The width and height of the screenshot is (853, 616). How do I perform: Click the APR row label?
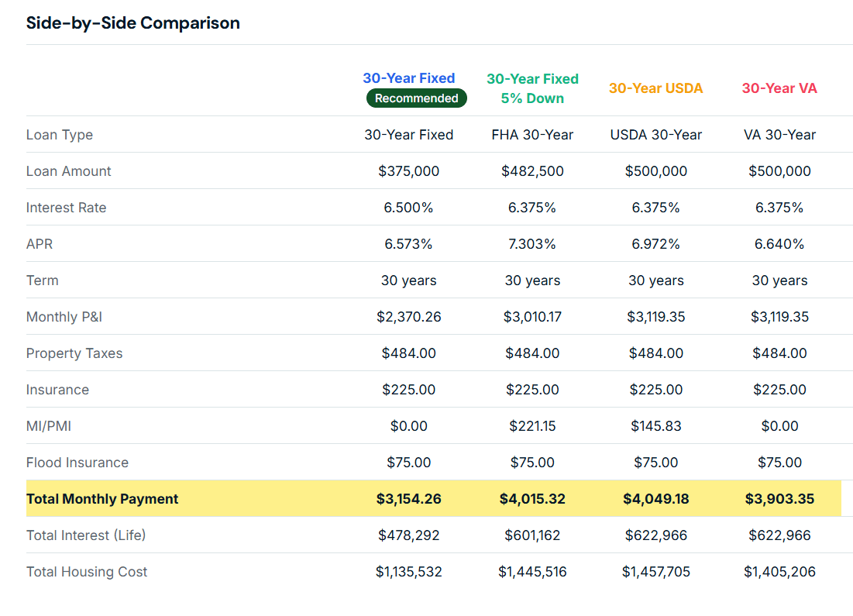pyautogui.click(x=40, y=243)
